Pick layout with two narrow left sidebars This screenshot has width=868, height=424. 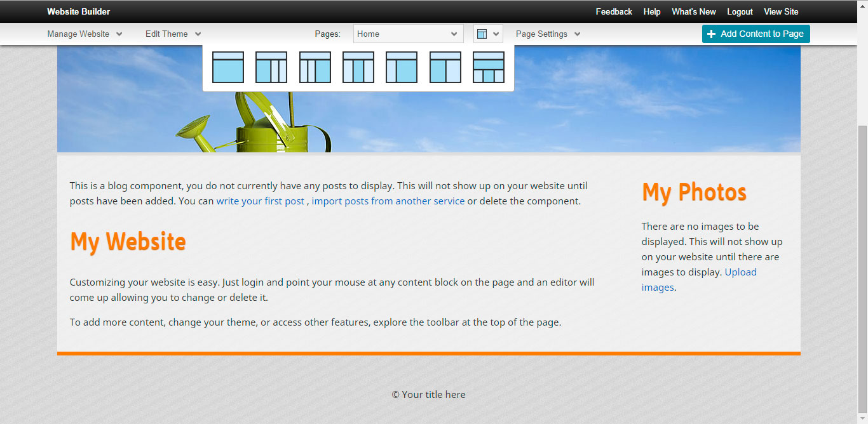point(315,67)
